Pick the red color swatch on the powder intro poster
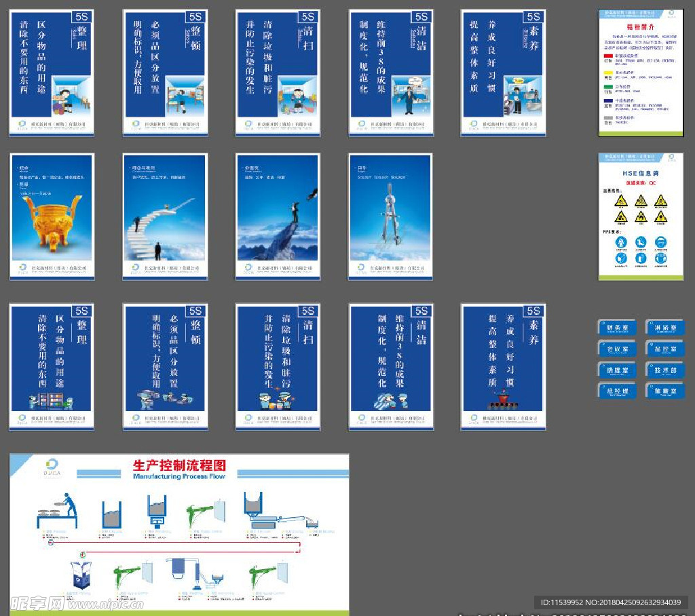The image size is (695, 616). tap(609, 54)
